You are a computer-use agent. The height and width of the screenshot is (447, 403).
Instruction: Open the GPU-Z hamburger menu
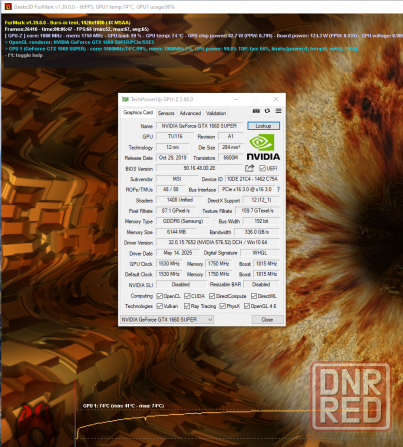pos(279,111)
